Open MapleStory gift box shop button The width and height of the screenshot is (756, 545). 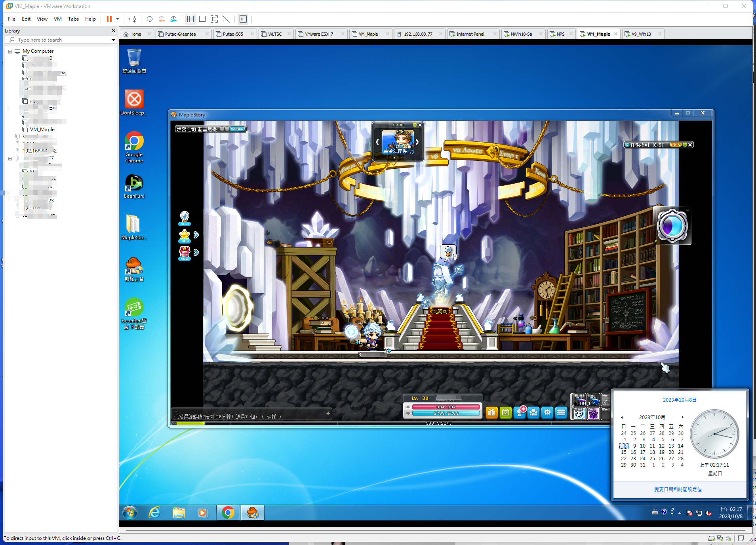tap(491, 413)
